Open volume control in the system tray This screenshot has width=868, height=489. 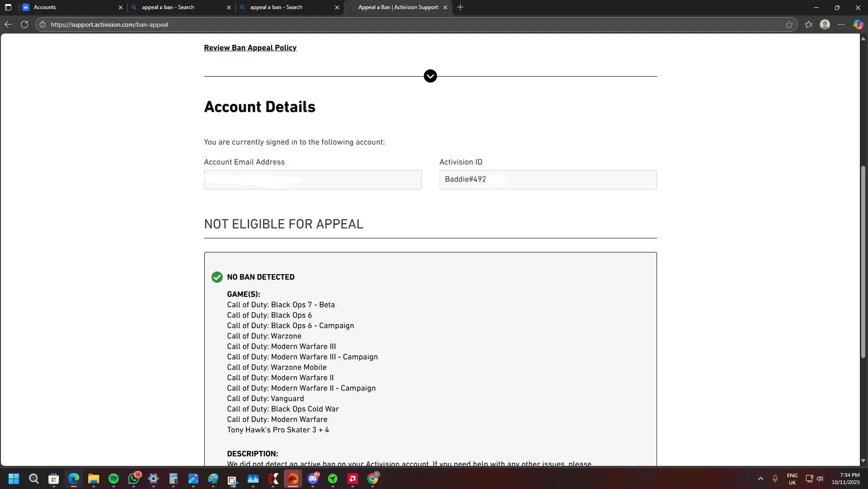tap(820, 479)
